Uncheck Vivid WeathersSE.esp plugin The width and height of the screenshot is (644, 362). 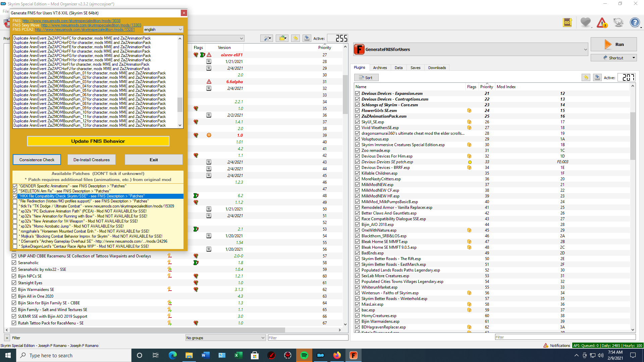[358, 128]
